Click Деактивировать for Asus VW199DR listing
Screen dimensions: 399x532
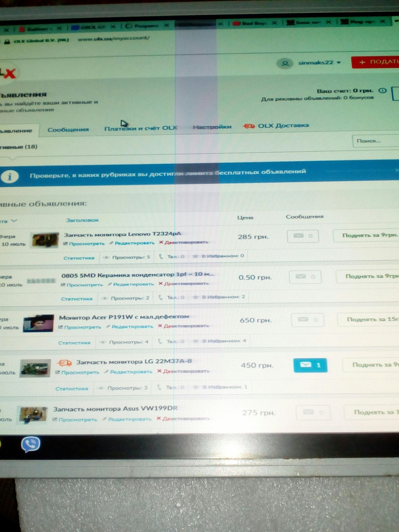tap(183, 419)
